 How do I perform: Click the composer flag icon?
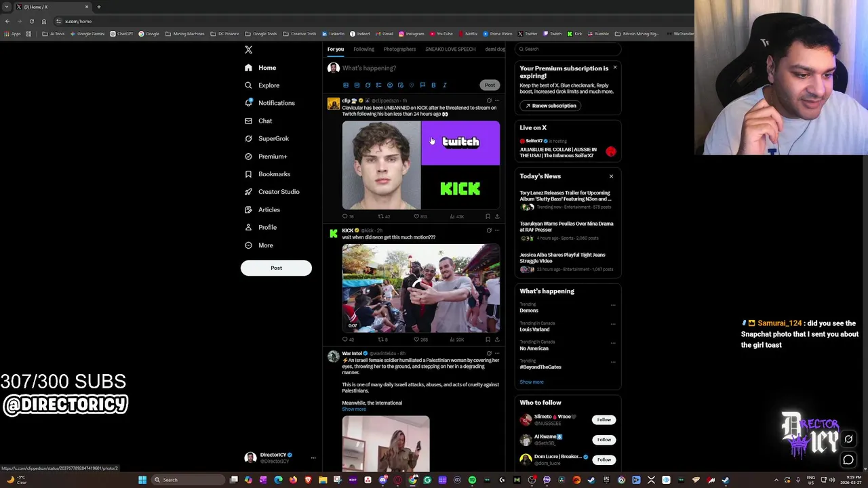coord(422,85)
